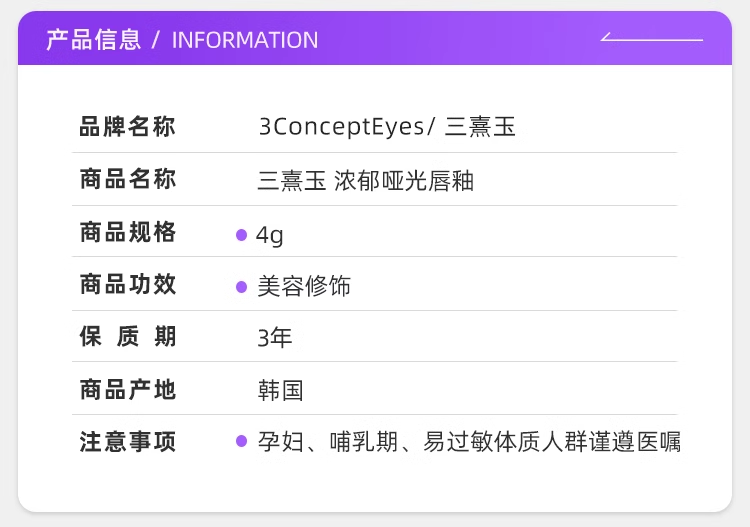
Task: Select the 韩国 origin value
Action: click(280, 390)
